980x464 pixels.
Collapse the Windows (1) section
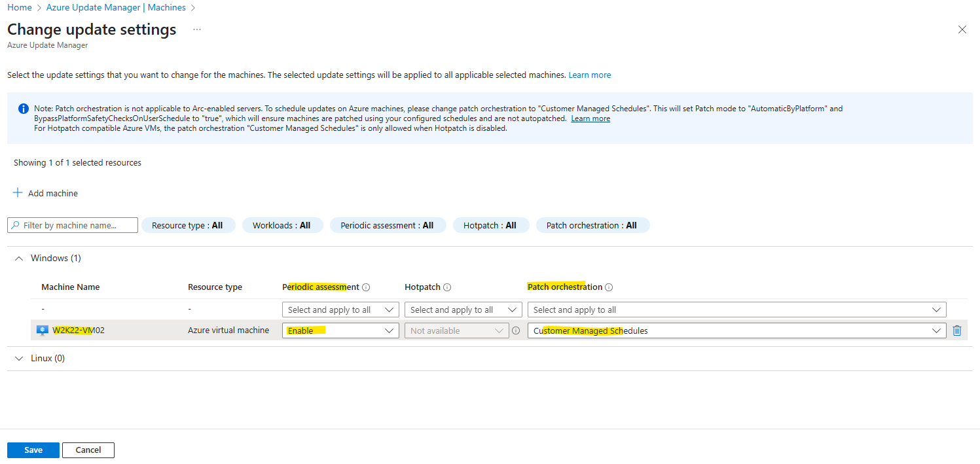point(18,258)
